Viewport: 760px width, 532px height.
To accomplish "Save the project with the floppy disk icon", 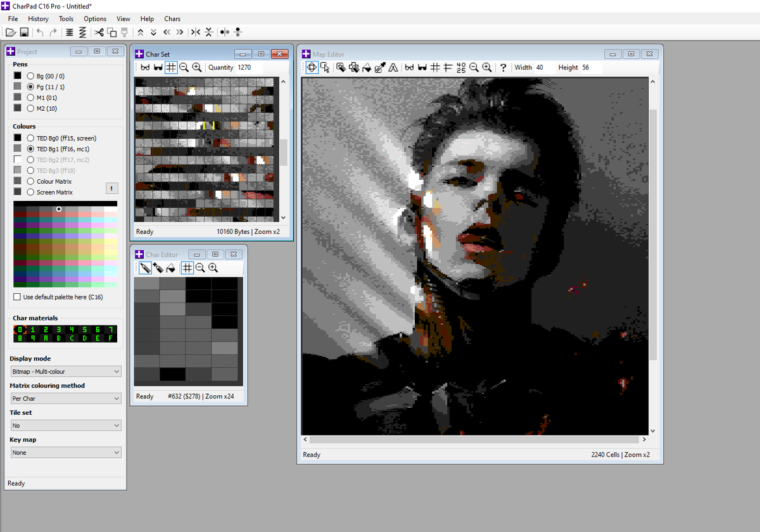I will tap(24, 32).
